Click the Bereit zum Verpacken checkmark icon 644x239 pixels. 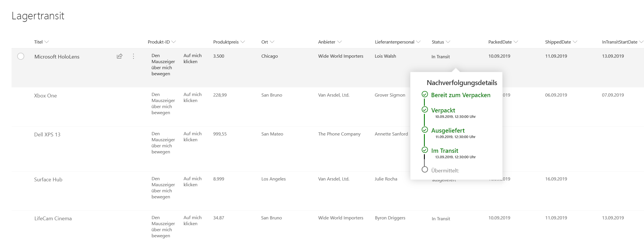425,94
